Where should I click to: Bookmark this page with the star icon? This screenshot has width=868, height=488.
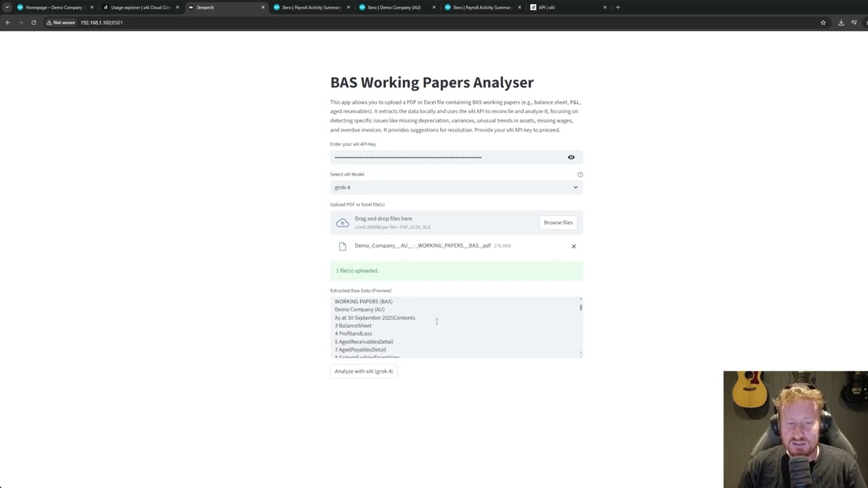coord(823,22)
